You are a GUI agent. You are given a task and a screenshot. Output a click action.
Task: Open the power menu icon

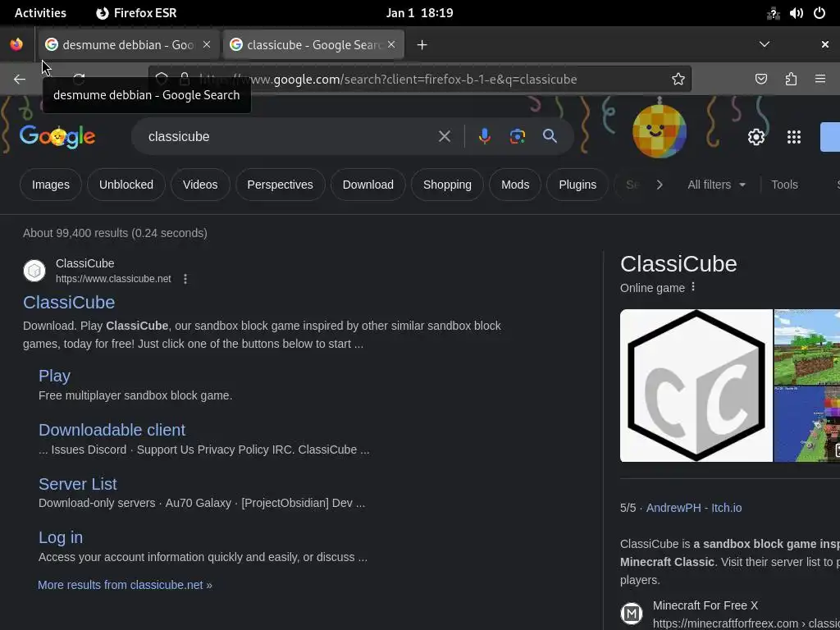[x=819, y=13]
